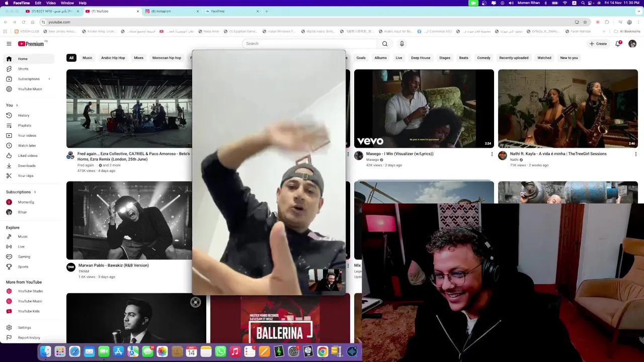Open YouTube Settings in the sidebar
Screen dimensions: 644x362
click(28, 327)
